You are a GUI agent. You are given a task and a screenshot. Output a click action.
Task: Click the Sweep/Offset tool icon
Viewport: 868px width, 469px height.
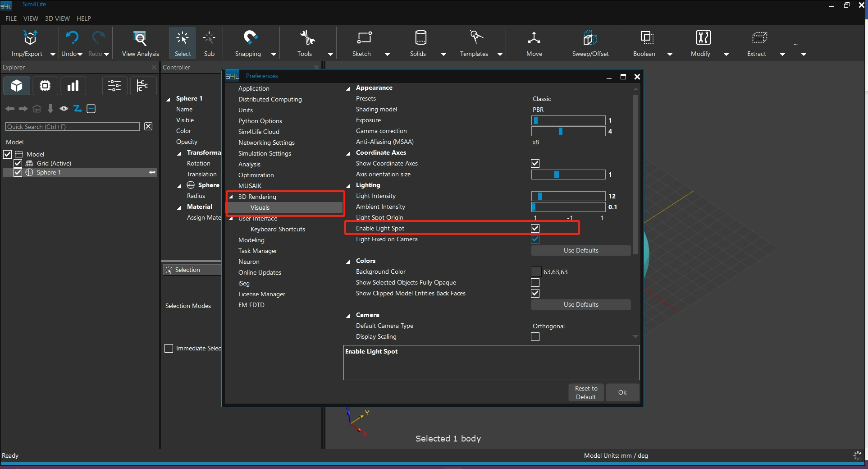coord(590,39)
